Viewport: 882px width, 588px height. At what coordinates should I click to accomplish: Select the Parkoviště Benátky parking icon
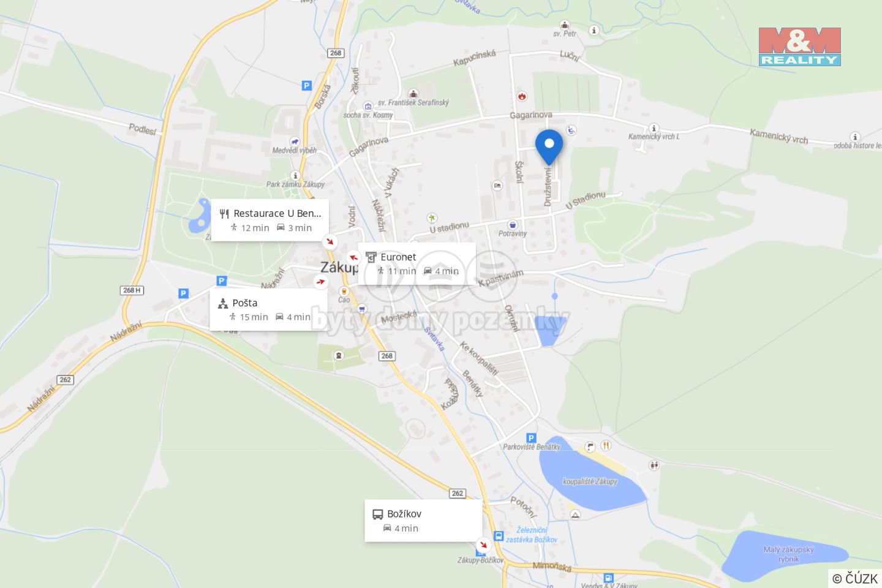tap(531, 438)
